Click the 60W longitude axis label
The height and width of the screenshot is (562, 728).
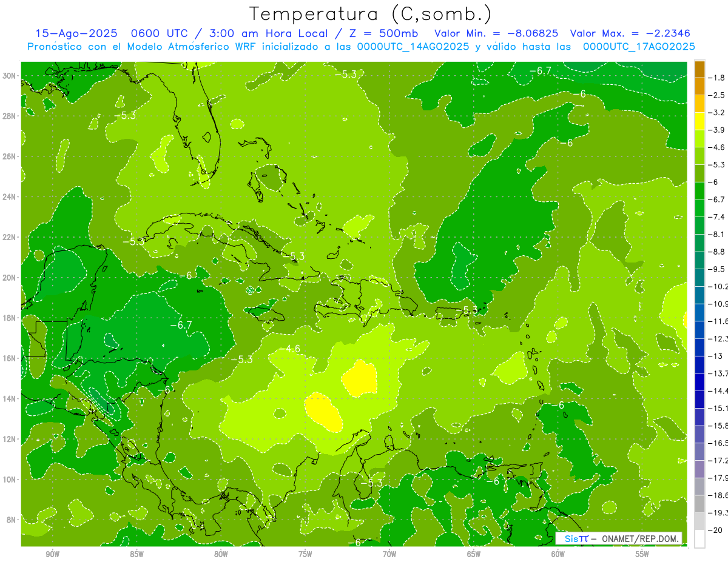pos(558,554)
